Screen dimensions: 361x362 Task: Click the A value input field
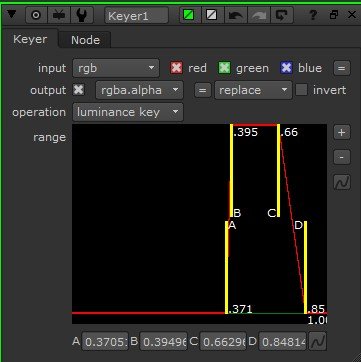(x=105, y=341)
